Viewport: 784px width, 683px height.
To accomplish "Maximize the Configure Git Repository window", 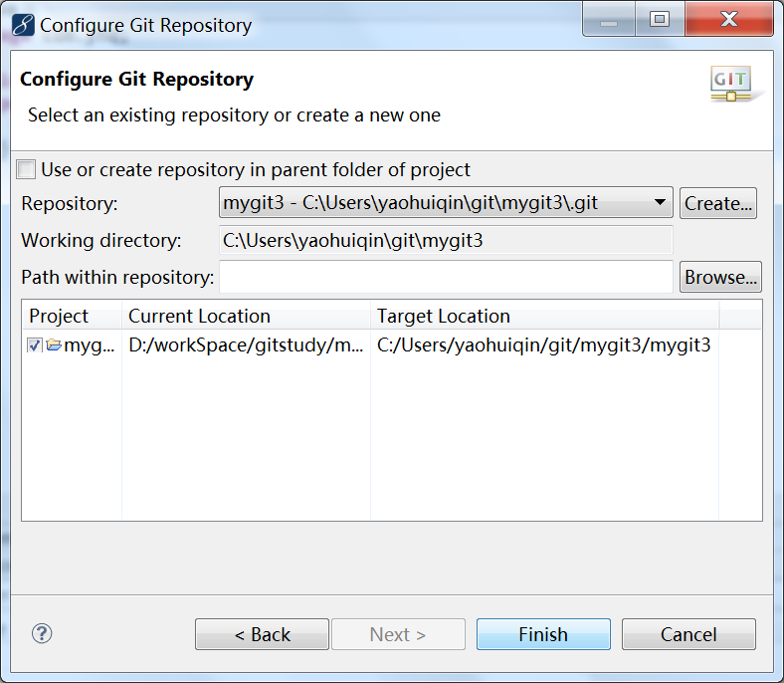I will (x=660, y=19).
